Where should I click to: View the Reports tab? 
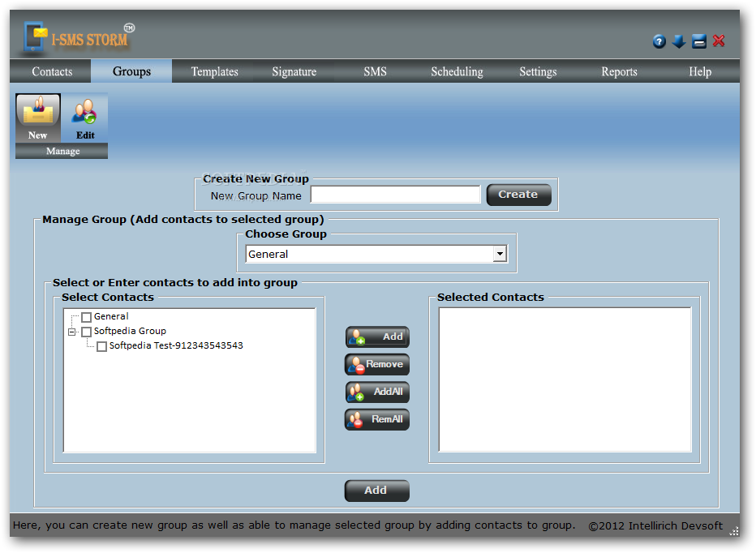pos(619,71)
